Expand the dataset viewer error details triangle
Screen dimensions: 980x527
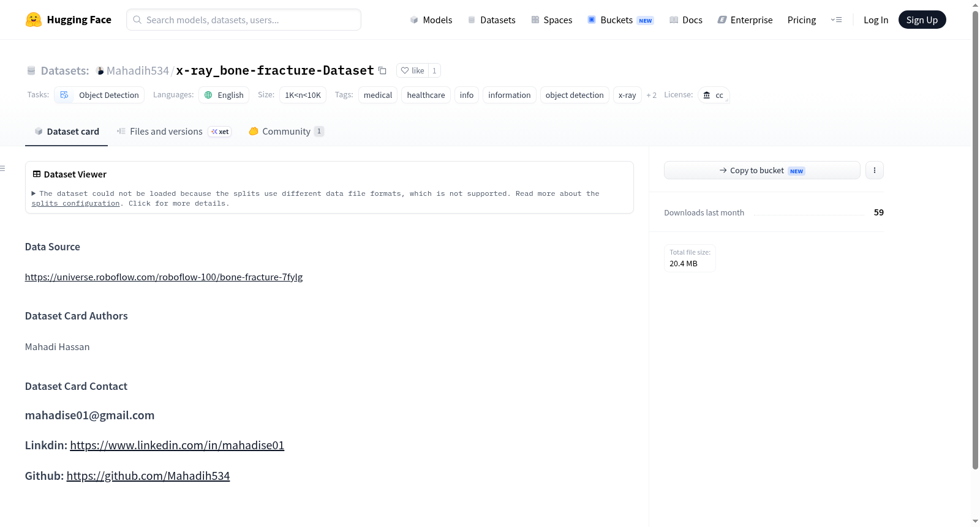point(34,193)
